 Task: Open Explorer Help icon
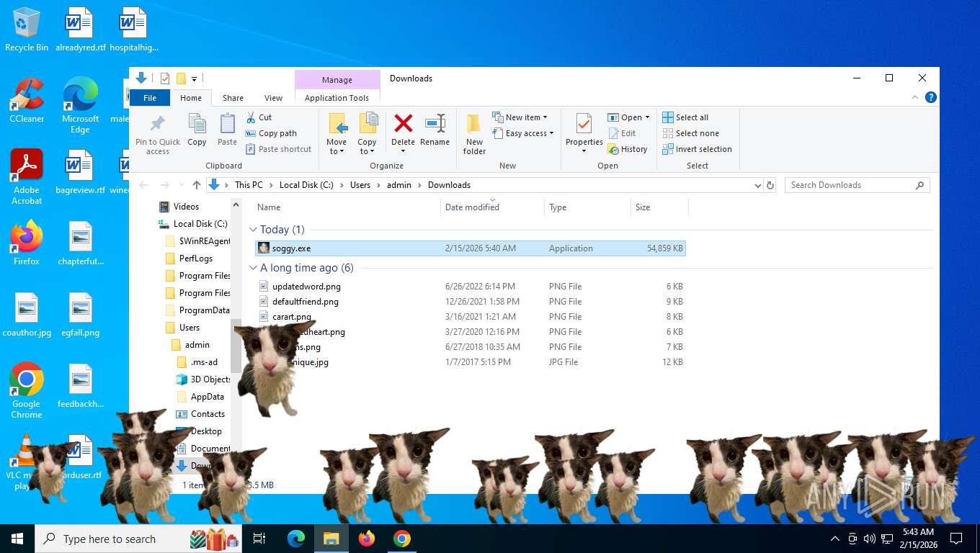point(930,98)
